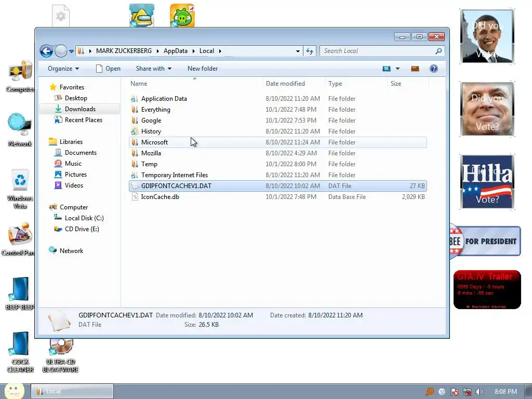Open Help via question mark icon

coord(434,69)
